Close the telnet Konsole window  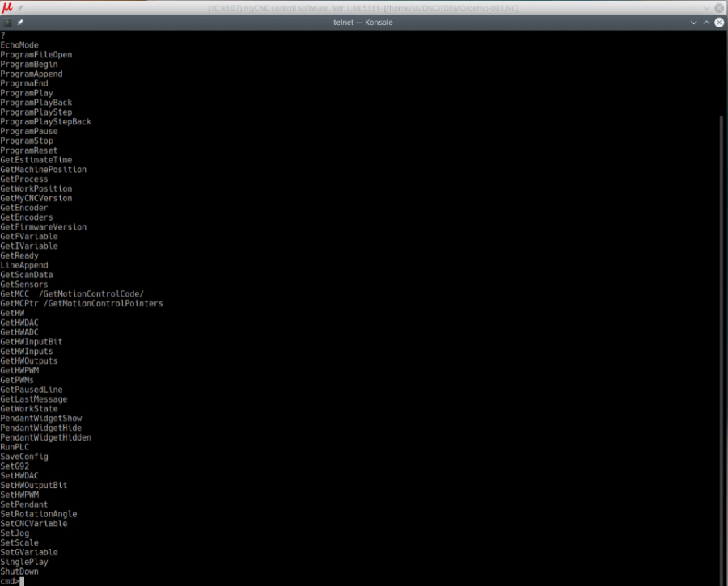coord(719,22)
